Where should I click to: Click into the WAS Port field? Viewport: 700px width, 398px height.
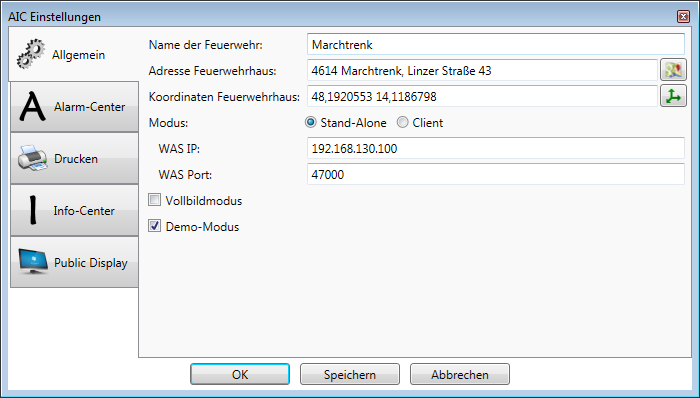click(496, 174)
